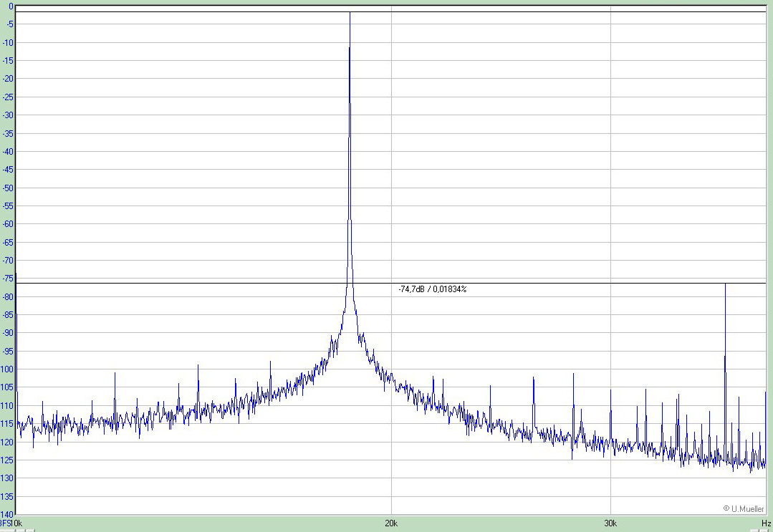Click the -10 dB axis label
Screen dimensions: 773x532
tap(9, 42)
